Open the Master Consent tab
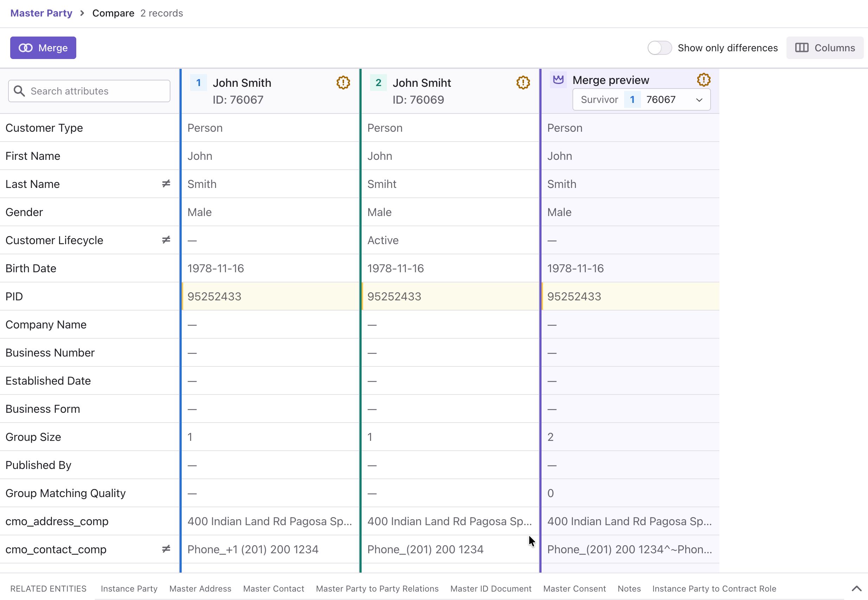The width and height of the screenshot is (868, 600). tap(574, 589)
